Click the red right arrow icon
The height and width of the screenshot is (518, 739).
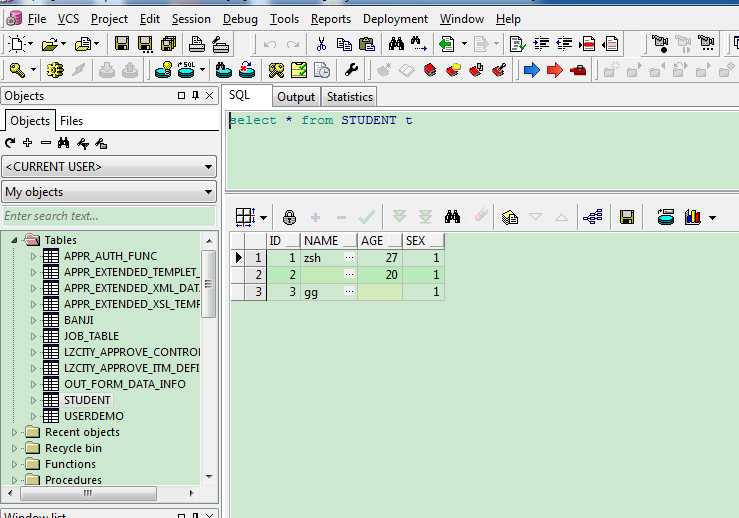(555, 71)
